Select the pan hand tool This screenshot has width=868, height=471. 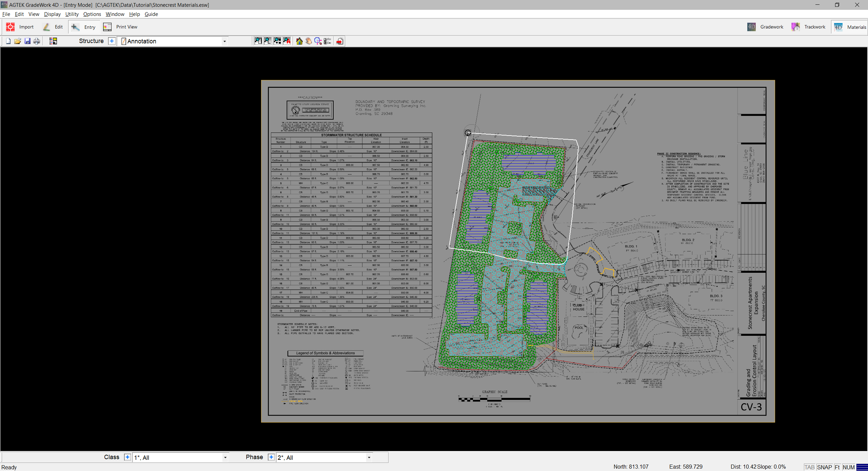[309, 41]
